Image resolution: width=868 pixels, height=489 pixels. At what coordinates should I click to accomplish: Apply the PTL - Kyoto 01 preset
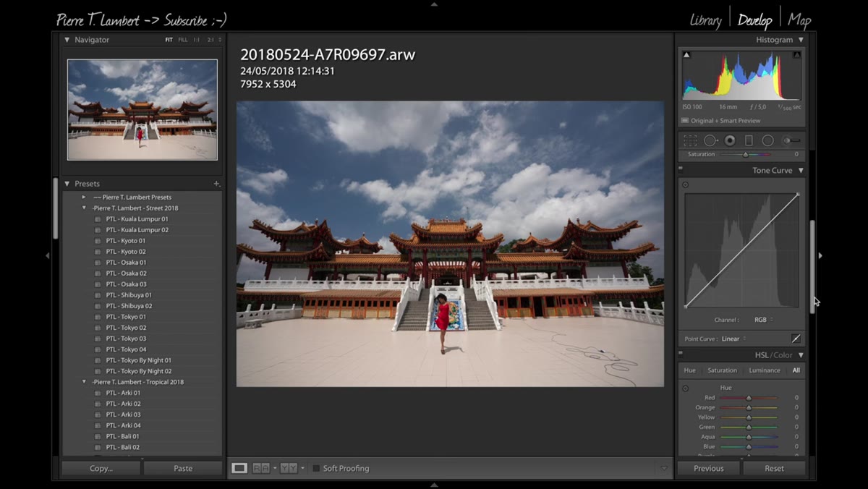click(x=125, y=241)
